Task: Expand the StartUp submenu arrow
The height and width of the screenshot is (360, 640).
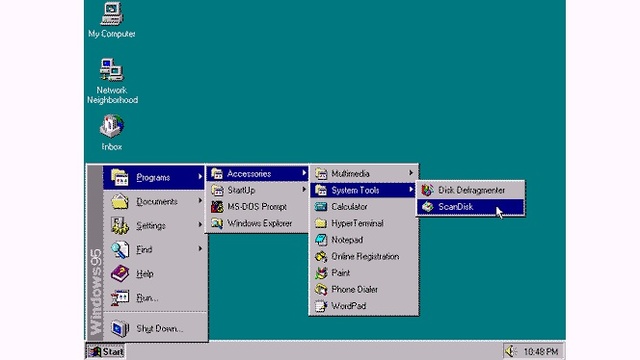Action: (304, 189)
